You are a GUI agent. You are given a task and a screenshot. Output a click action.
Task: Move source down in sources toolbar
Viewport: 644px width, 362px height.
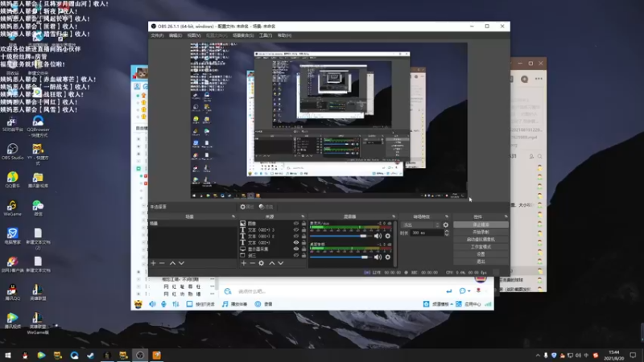click(280, 263)
